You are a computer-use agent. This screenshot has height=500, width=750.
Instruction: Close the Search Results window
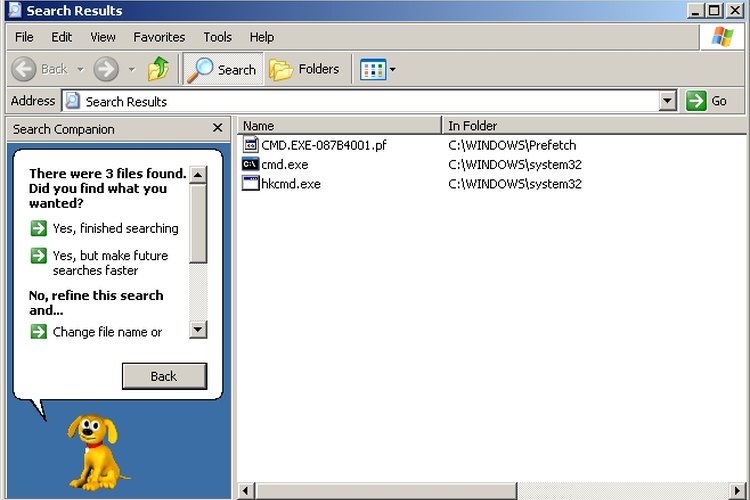point(735,11)
